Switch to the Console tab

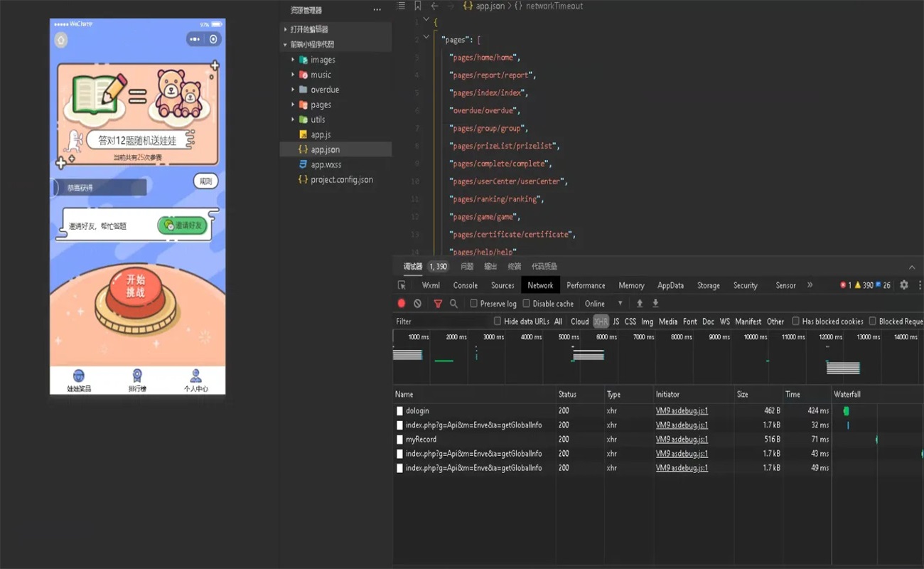[466, 285]
